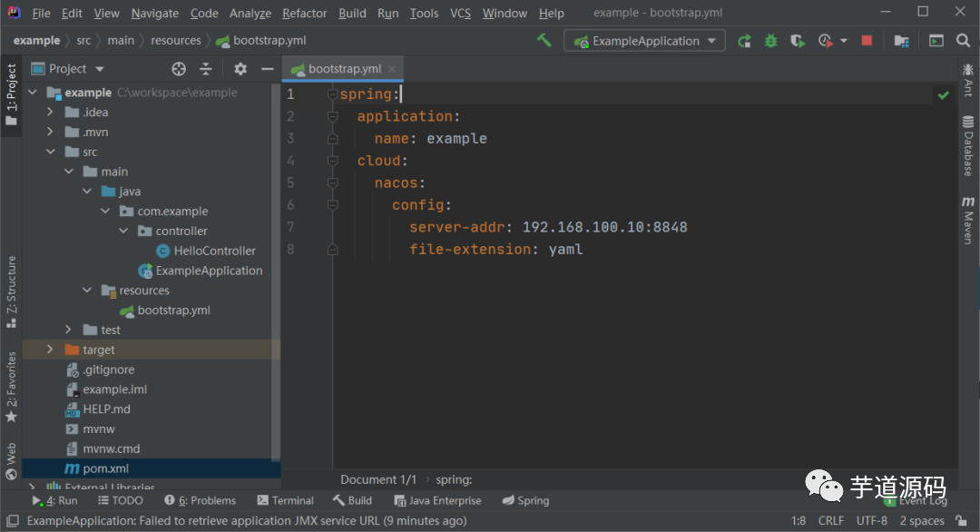Collapse the example root project node
Image resolution: width=980 pixels, height=532 pixels.
(33, 93)
